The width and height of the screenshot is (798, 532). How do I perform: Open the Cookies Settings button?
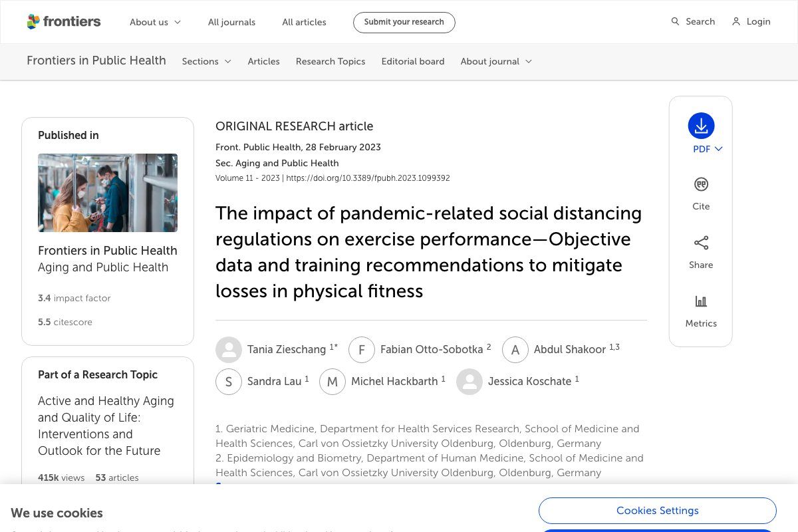tap(657, 511)
